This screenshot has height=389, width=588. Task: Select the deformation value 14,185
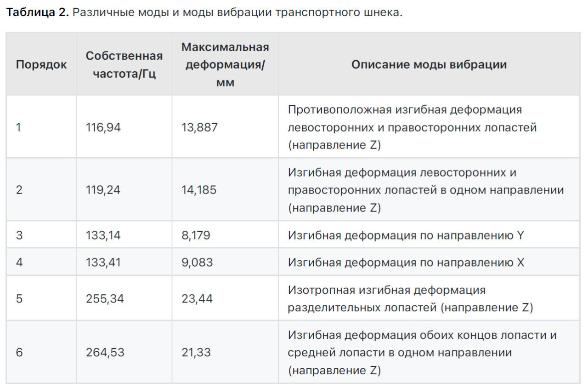(199, 190)
